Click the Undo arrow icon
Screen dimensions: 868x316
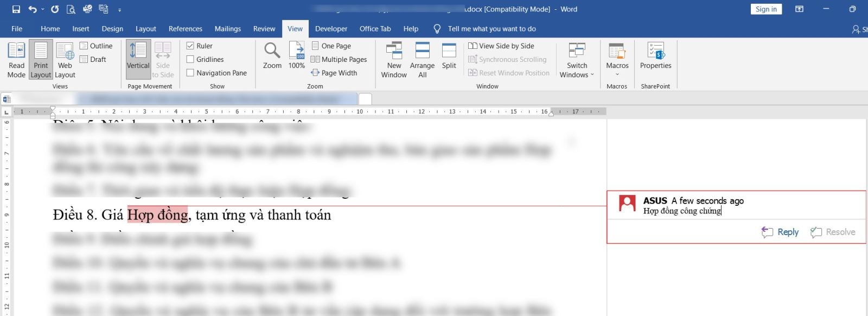click(x=33, y=9)
